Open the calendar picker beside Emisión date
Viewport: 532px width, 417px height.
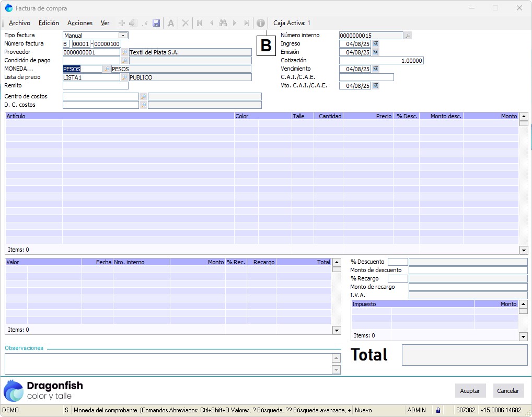tap(375, 52)
